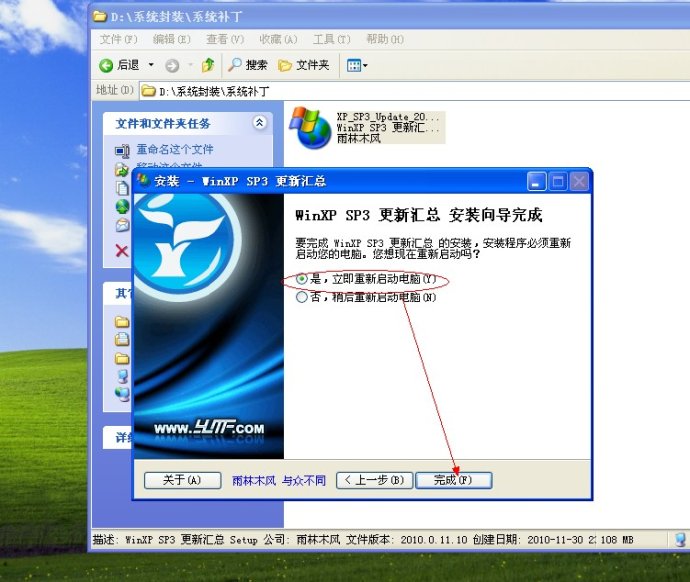Click the red delete X task icon

click(x=122, y=251)
